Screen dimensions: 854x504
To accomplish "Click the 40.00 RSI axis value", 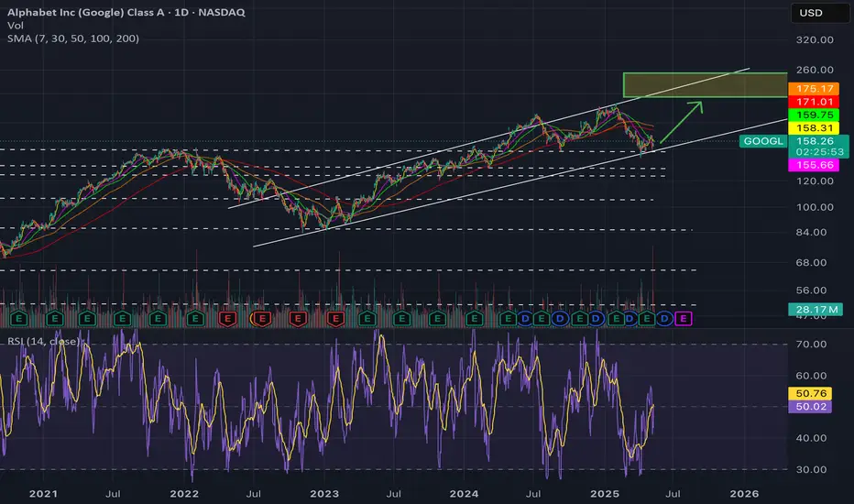I will (x=811, y=438).
